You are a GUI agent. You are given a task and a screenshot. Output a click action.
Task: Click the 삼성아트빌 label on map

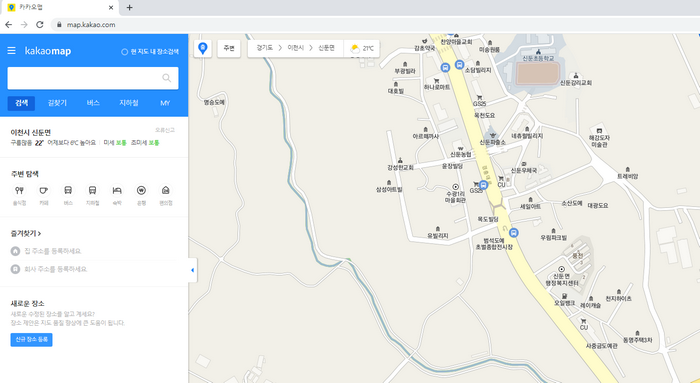pos(389,189)
